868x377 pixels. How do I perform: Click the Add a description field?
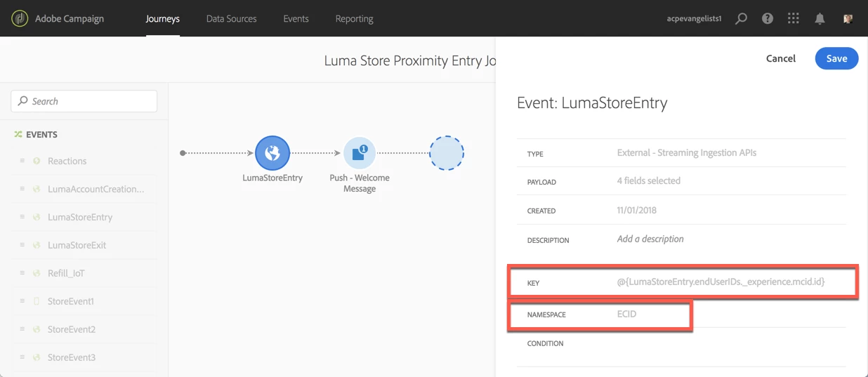click(650, 239)
